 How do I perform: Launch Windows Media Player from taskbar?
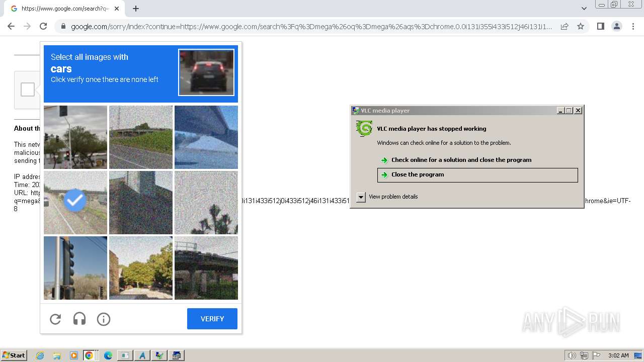[73, 355]
